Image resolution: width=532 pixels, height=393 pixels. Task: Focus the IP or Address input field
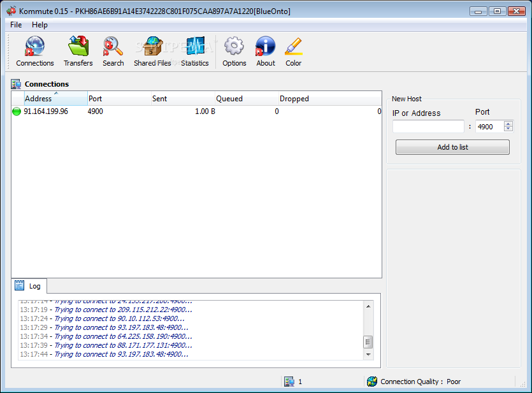[428, 127]
